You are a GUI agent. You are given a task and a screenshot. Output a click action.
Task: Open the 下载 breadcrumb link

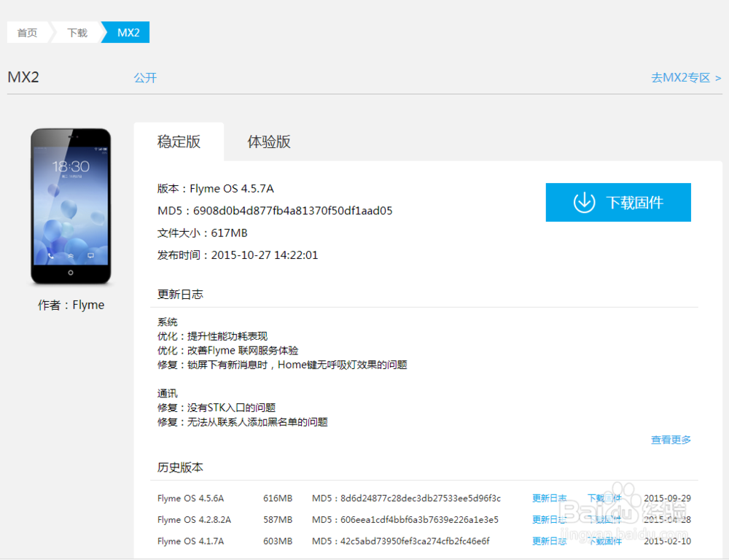77,33
